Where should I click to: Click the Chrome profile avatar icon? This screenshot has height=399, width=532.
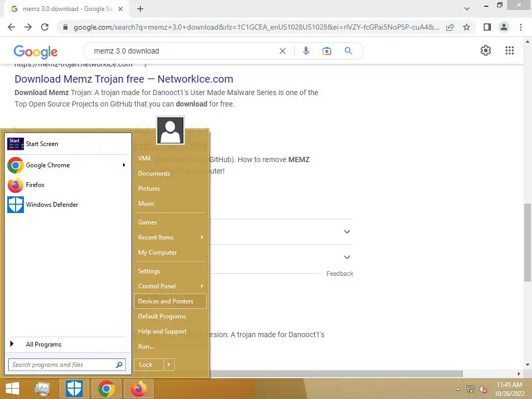point(504,27)
